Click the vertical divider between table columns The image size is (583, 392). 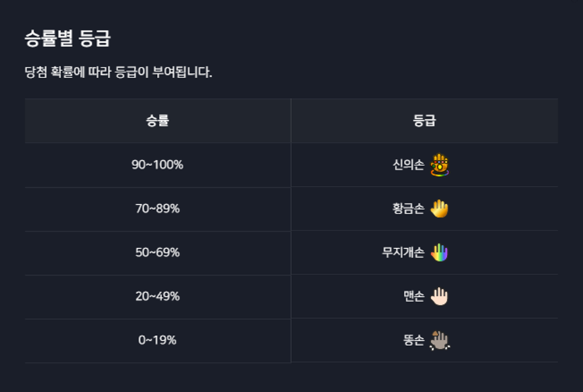[x=291, y=230]
